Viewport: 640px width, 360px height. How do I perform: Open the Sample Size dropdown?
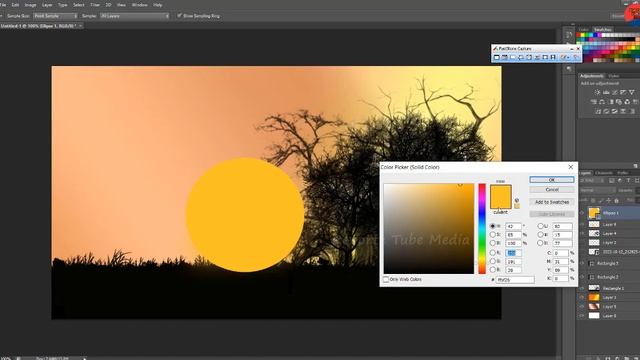tap(56, 16)
